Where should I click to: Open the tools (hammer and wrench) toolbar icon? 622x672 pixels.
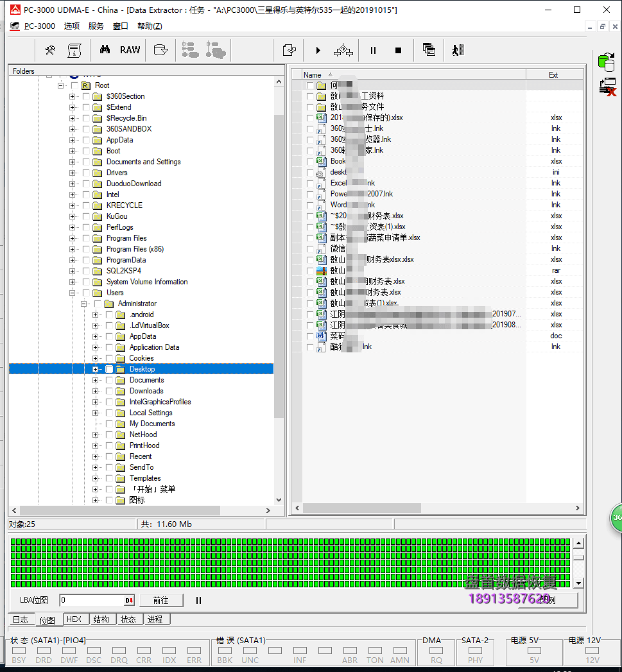tap(50, 51)
